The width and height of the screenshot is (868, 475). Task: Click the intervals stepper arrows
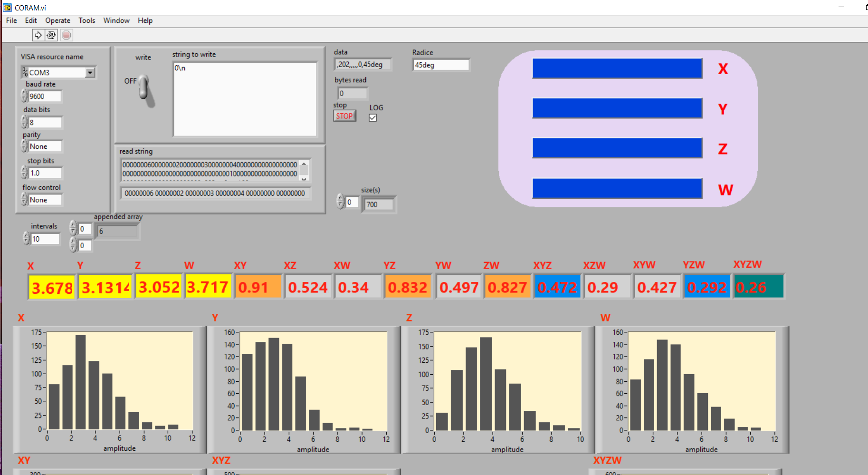coord(26,239)
